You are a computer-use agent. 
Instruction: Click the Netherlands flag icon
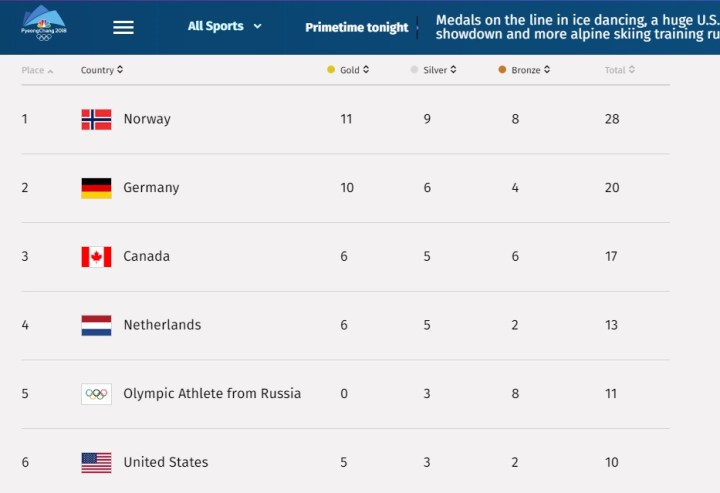(96, 325)
